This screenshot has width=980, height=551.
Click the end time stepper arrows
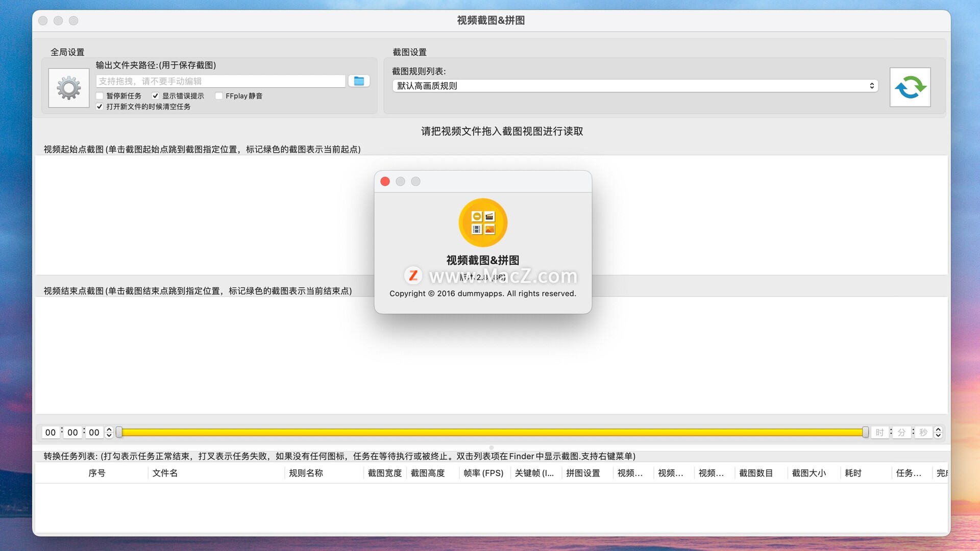pos(938,433)
